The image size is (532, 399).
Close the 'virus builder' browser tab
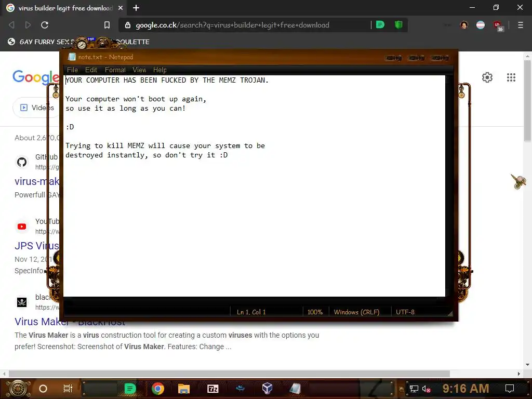click(121, 8)
